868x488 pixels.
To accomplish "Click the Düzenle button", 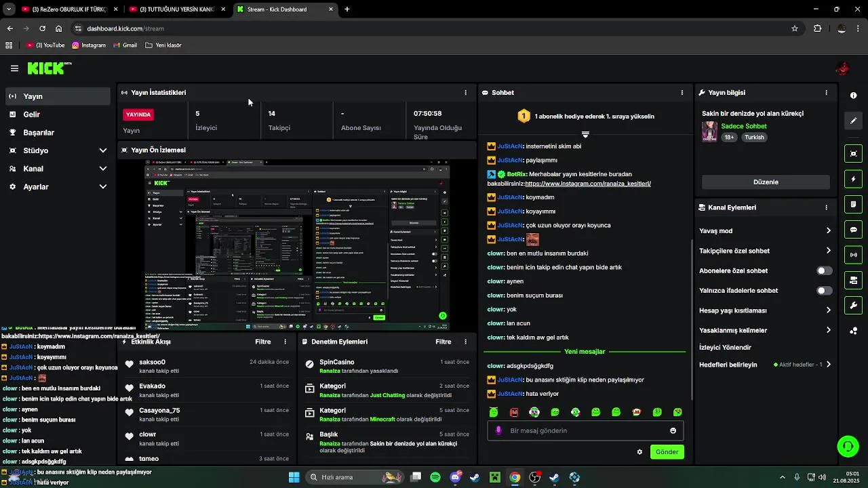I will tap(766, 182).
